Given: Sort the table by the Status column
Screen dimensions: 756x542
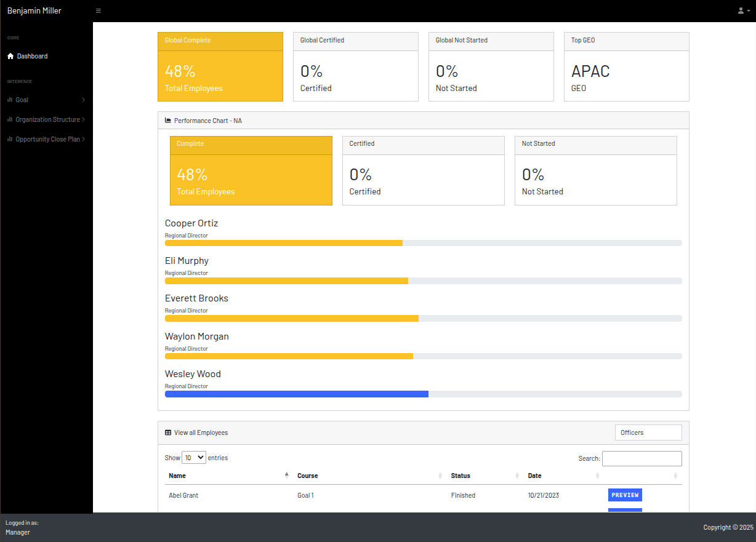Looking at the screenshot, I should point(486,476).
